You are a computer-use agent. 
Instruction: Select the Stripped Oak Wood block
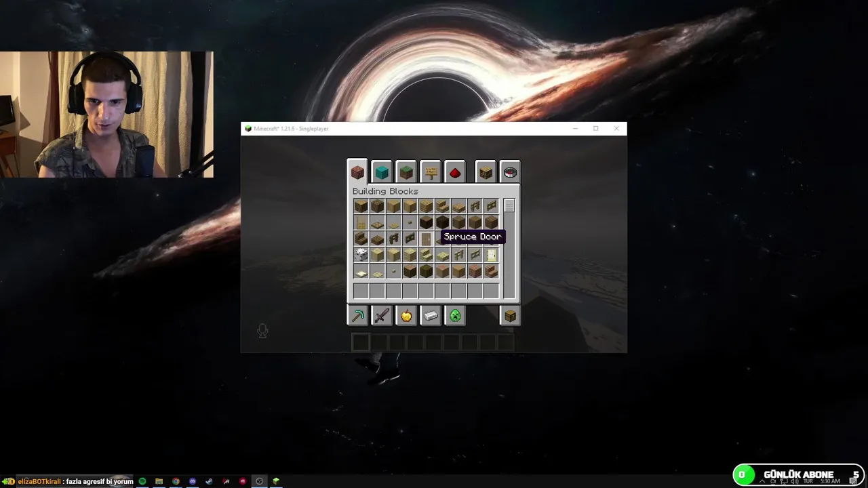(410, 206)
